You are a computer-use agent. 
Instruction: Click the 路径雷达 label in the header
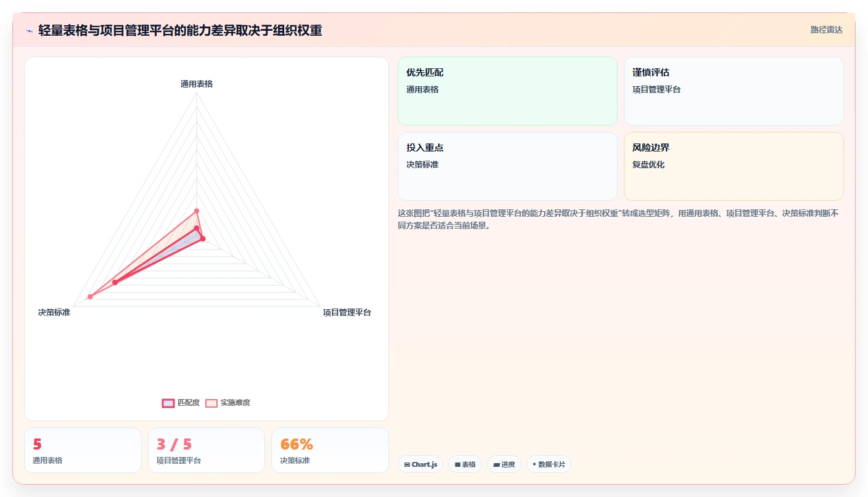(826, 30)
